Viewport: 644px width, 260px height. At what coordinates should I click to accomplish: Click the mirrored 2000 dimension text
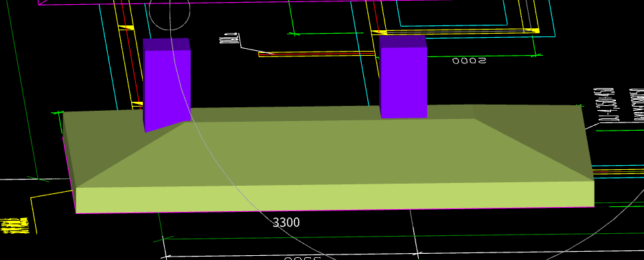[x=469, y=61]
